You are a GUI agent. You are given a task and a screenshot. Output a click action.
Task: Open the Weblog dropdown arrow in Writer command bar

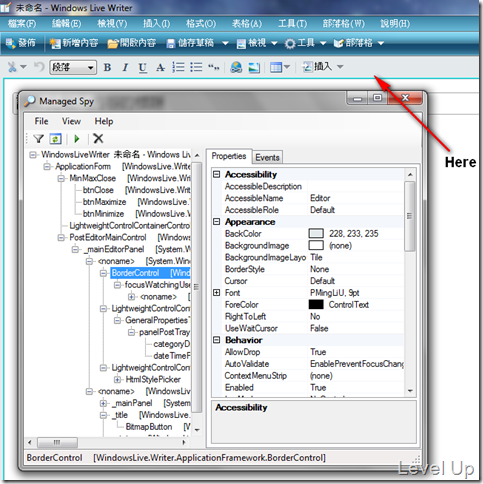[x=381, y=43]
